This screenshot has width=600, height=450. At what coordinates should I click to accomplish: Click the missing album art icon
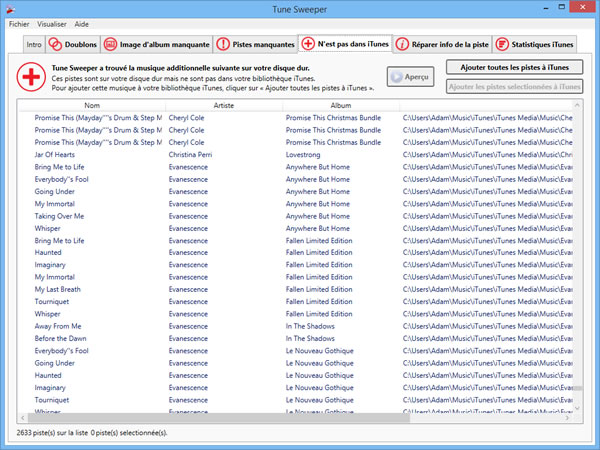(110, 44)
